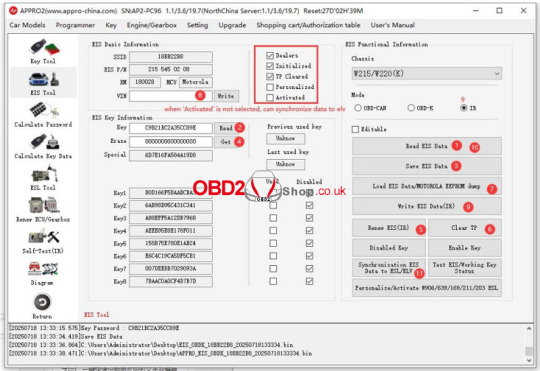Viewport: 540px width, 371px height.
Task: Click the Read EIS Data button
Action: (x=426, y=146)
